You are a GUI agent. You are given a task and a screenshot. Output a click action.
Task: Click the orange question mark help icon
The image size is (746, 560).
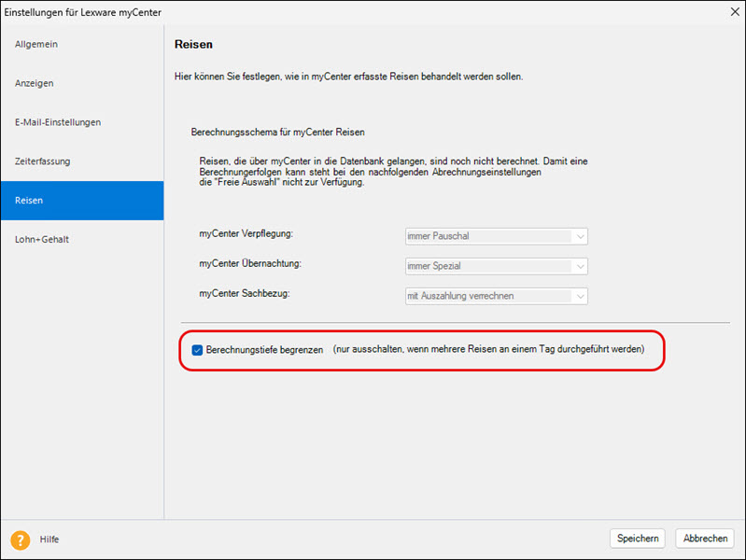pyautogui.click(x=20, y=539)
